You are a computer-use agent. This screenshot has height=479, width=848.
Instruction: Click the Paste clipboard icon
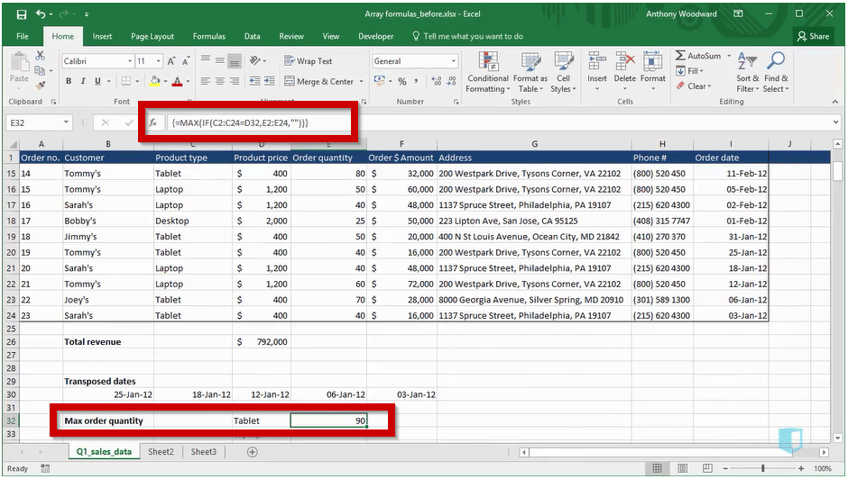19,62
